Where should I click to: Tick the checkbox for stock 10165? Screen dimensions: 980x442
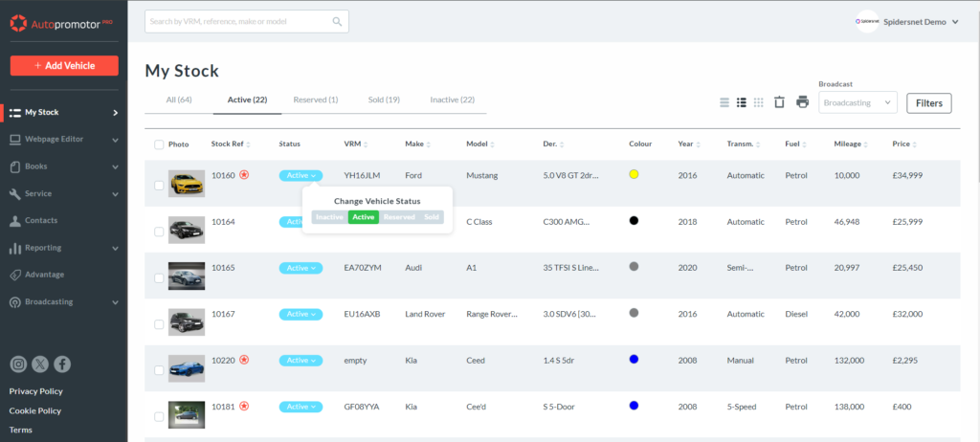pyautogui.click(x=159, y=277)
